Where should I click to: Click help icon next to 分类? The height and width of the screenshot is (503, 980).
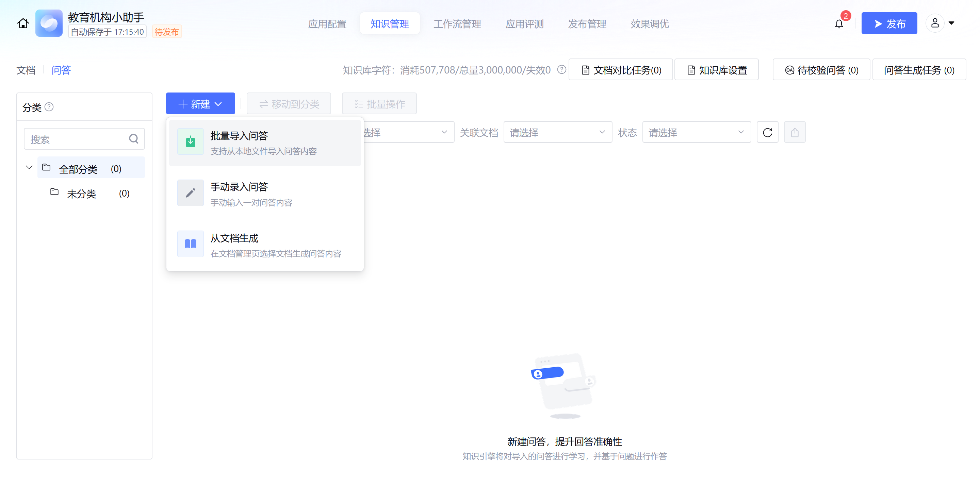(49, 107)
